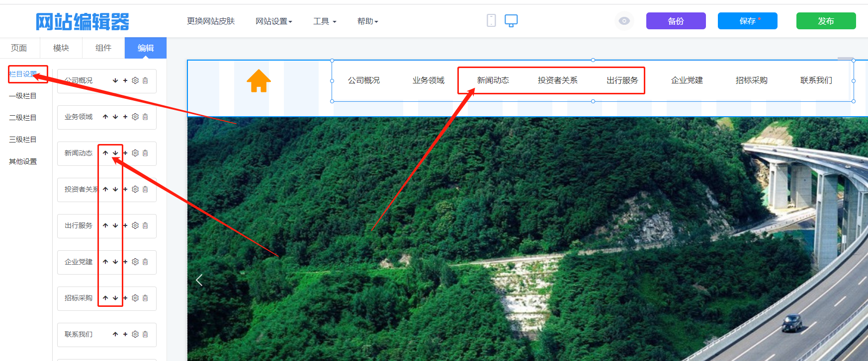This screenshot has width=868, height=361.
Task: Delete the 联系我们 column with trash icon
Action: [145, 334]
